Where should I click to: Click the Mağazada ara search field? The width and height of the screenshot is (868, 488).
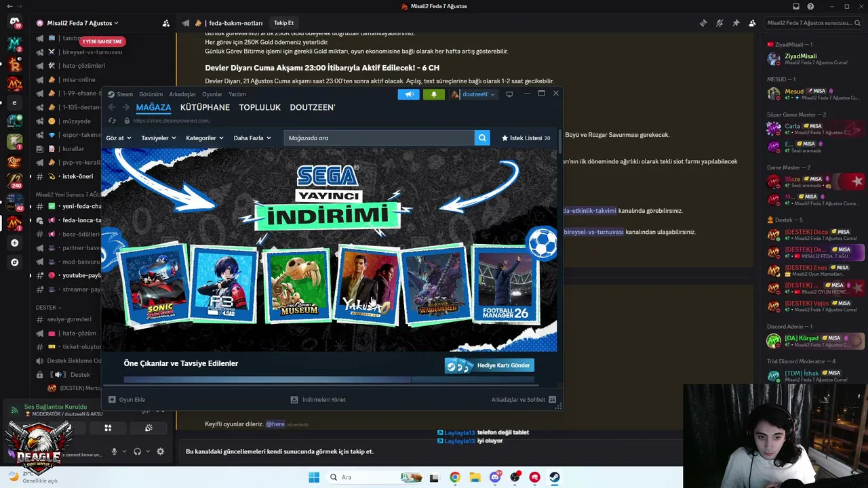point(379,138)
